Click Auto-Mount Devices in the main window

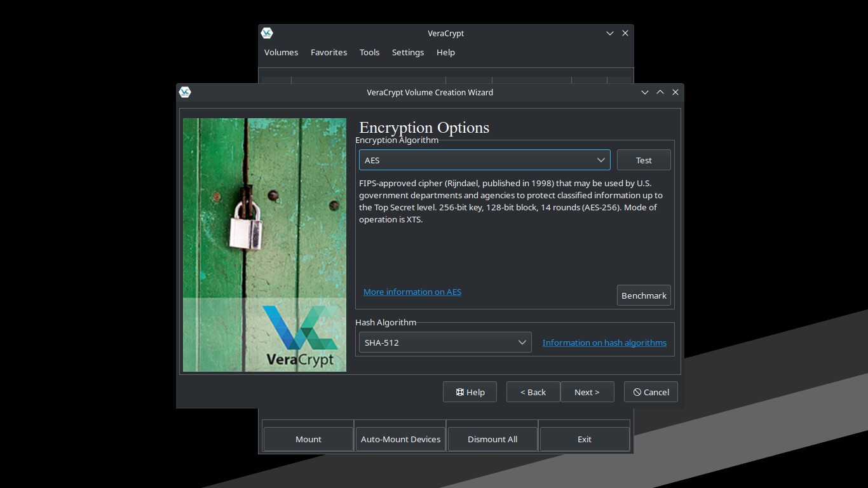[400, 439]
